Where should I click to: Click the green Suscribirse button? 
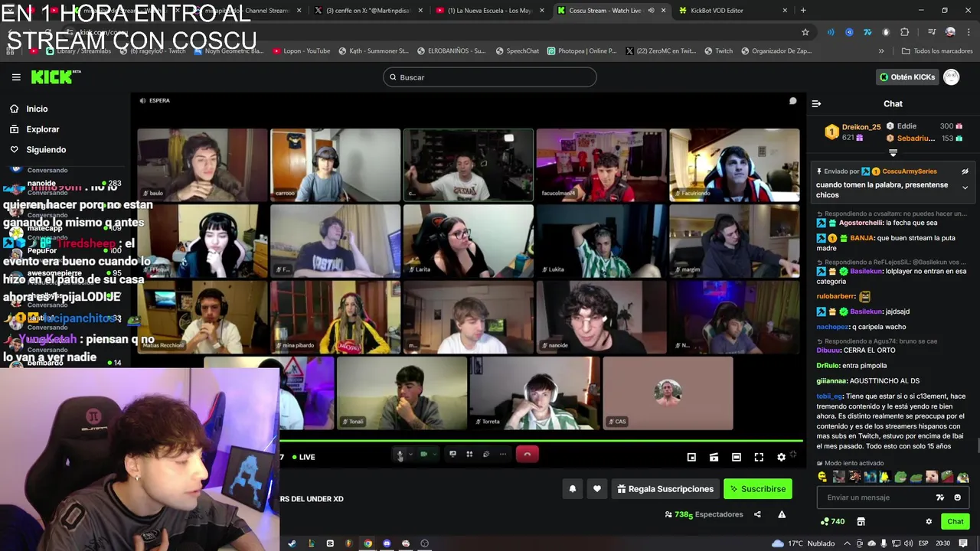(x=758, y=489)
